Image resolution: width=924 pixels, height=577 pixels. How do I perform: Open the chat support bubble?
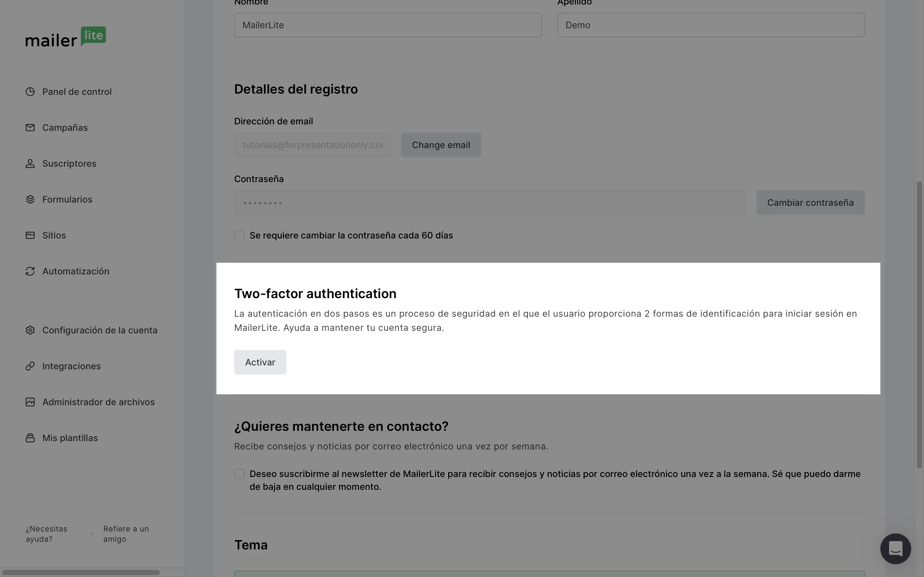tap(895, 549)
